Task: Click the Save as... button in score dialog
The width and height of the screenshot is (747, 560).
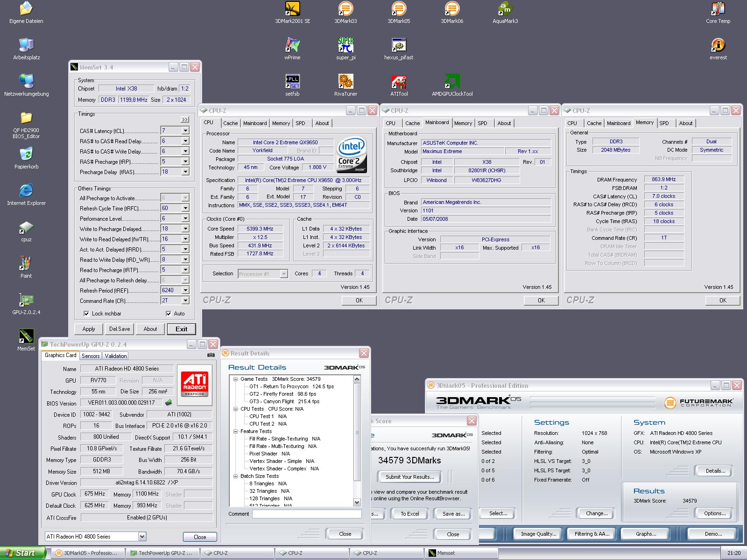Action: point(453,514)
